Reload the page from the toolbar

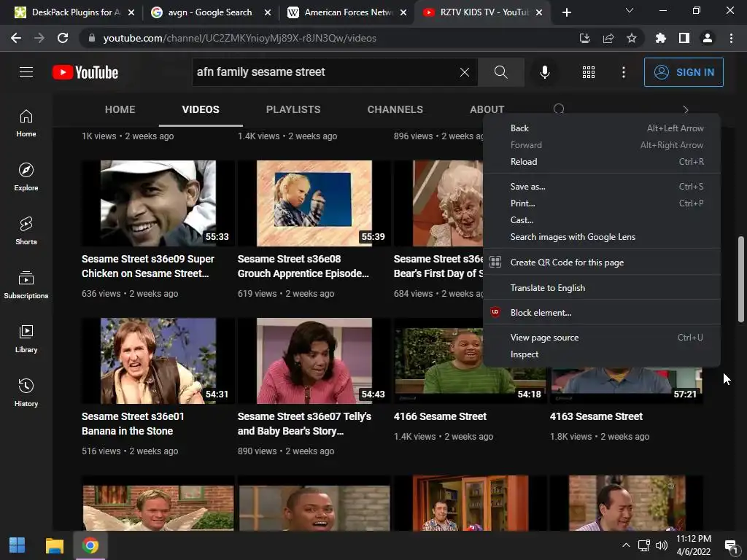63,38
